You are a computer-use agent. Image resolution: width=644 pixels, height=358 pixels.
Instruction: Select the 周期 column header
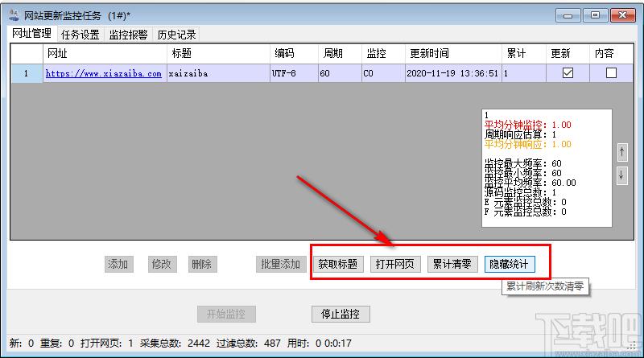pyautogui.click(x=340, y=53)
